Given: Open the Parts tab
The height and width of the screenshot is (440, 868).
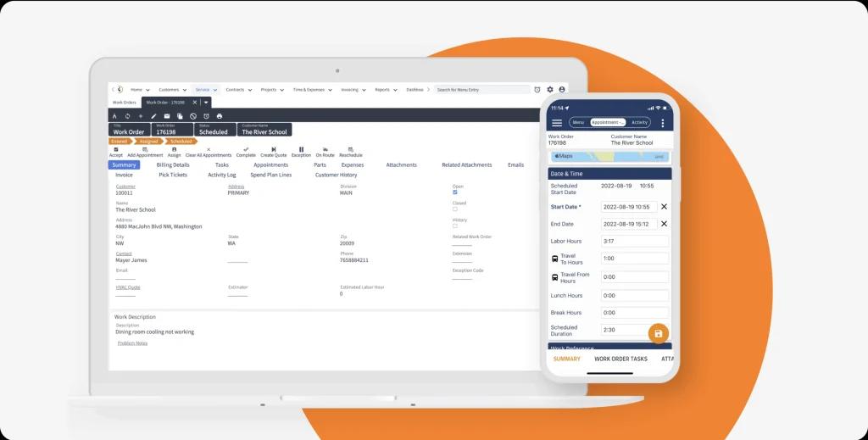Looking at the screenshot, I should point(320,165).
